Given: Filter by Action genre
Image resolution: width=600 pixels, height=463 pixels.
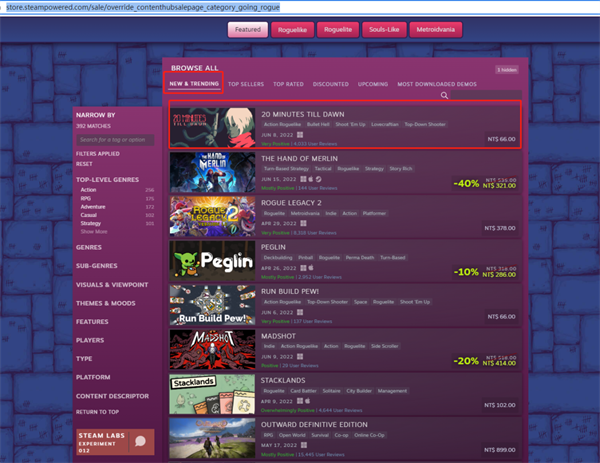Looking at the screenshot, I should (x=88, y=190).
